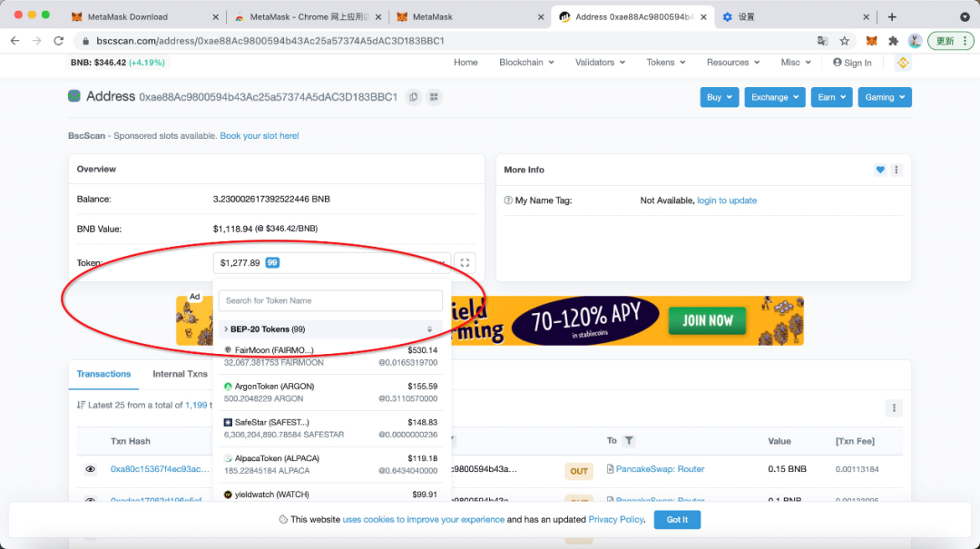This screenshot has width=980, height=549.
Task: Open the Misc dropdown menu
Action: tap(796, 63)
